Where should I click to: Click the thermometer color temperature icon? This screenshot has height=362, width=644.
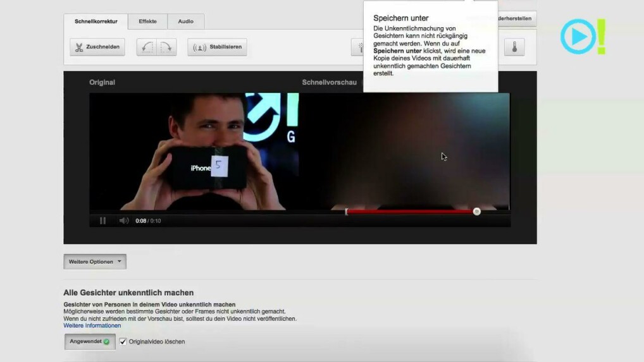pyautogui.click(x=514, y=47)
